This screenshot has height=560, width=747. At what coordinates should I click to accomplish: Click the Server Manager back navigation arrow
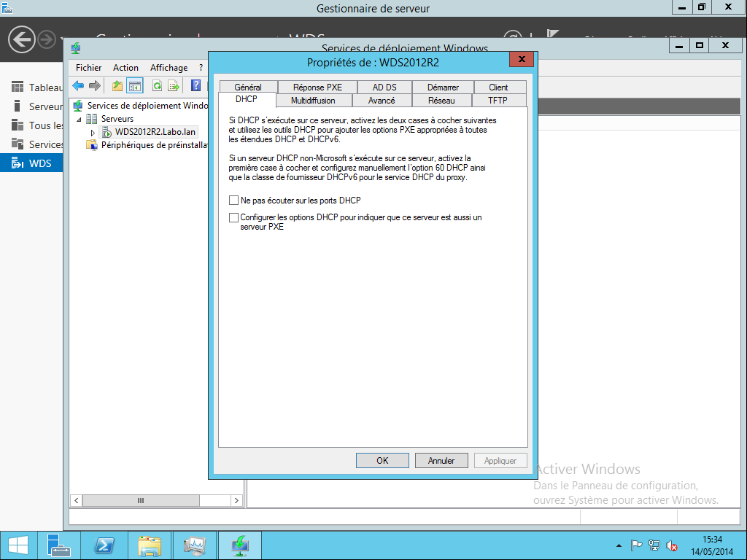[21, 39]
